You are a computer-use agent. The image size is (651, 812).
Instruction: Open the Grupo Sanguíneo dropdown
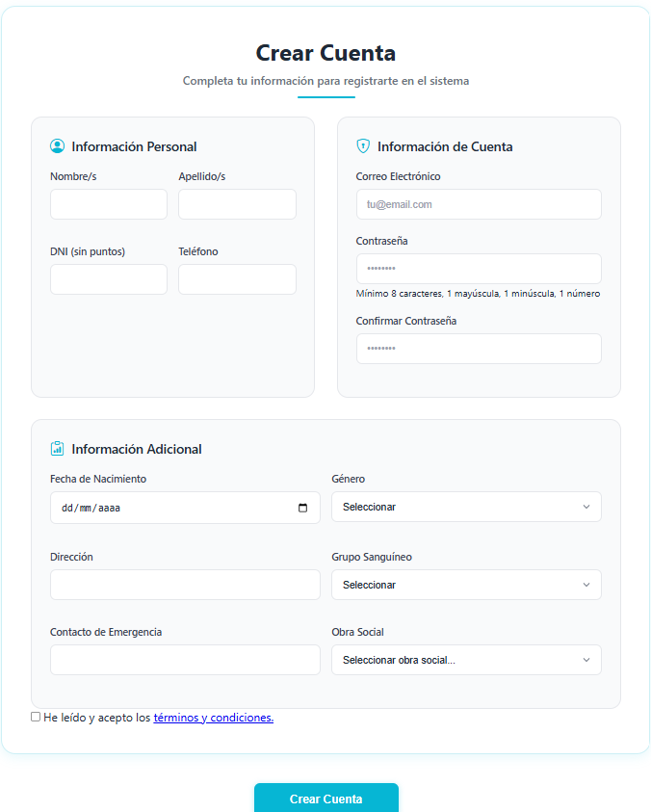[x=466, y=585]
